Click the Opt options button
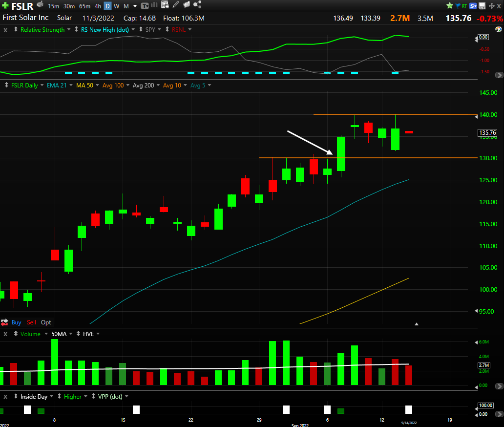 (46, 322)
